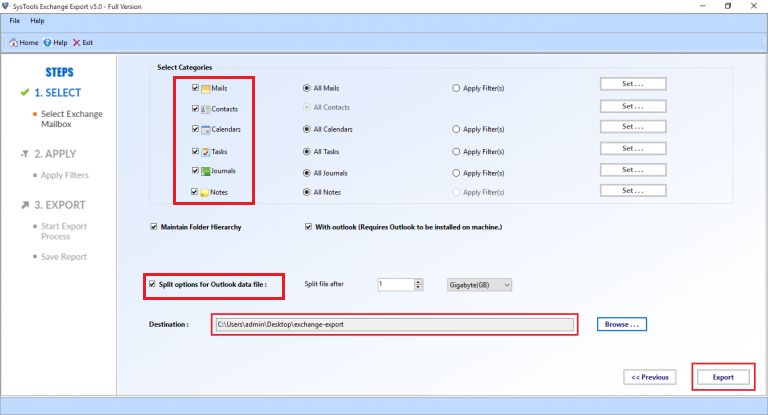Click the Split file after label
This screenshot has width=768, height=415.
click(x=324, y=284)
